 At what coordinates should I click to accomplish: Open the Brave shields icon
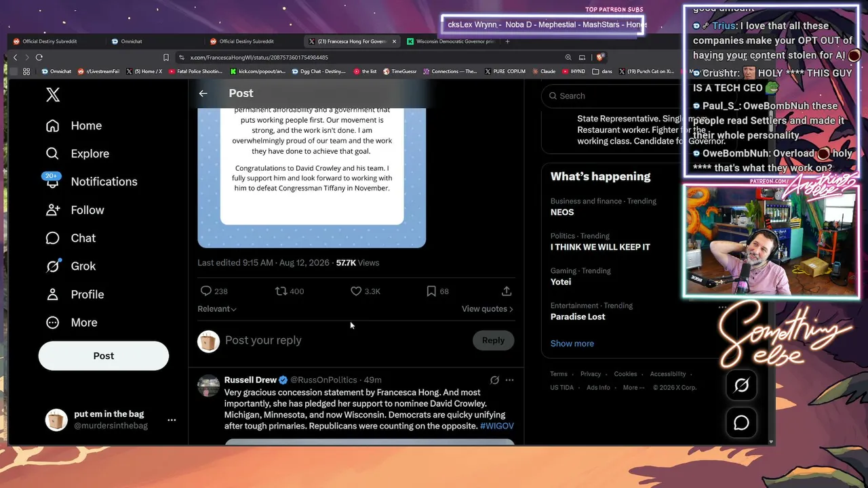coord(600,58)
